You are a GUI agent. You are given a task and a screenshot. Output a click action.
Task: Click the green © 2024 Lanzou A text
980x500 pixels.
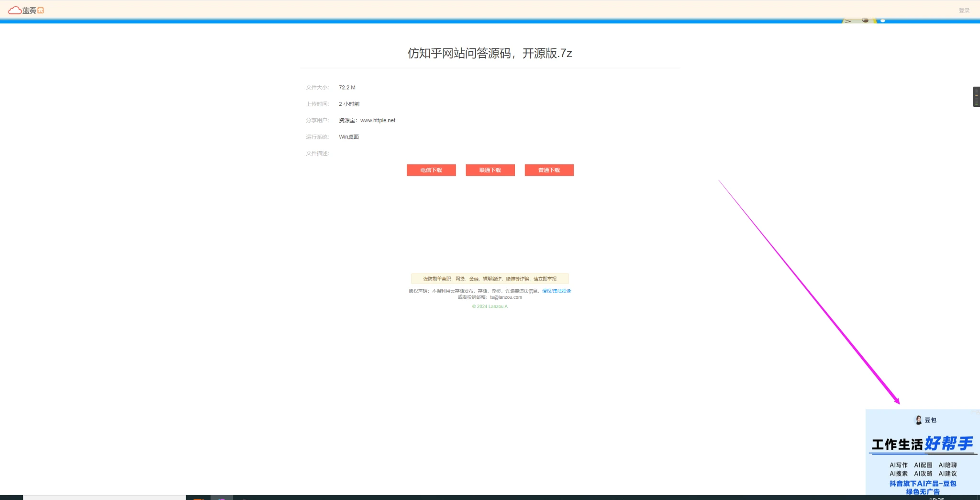pos(490,307)
